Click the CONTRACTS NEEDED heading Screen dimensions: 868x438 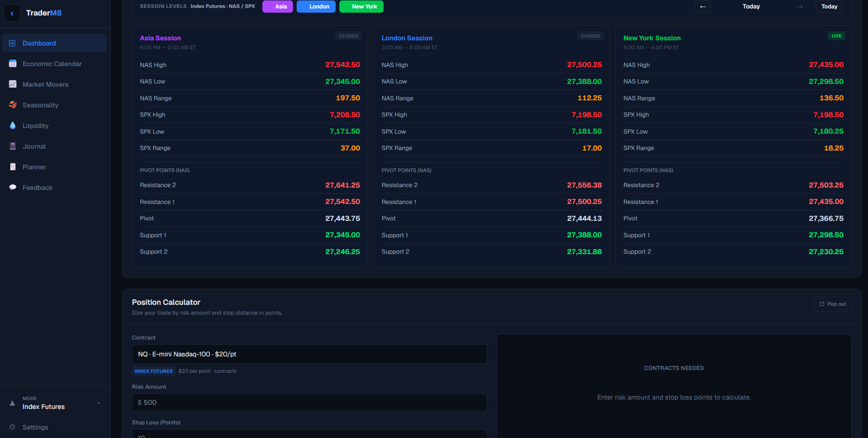674,368
